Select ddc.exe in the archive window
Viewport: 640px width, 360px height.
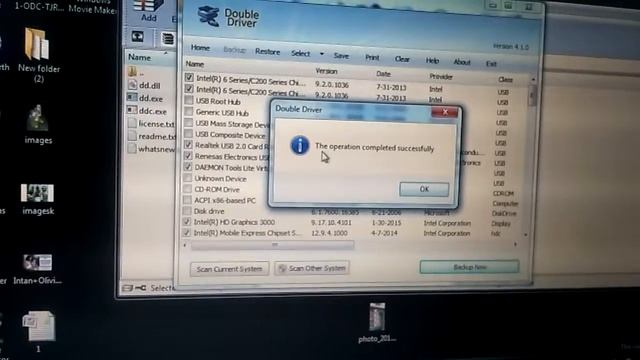pos(152,111)
